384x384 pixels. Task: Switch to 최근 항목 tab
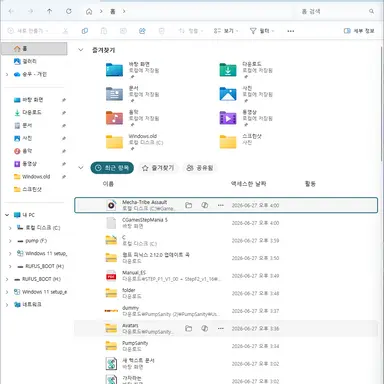click(112, 168)
